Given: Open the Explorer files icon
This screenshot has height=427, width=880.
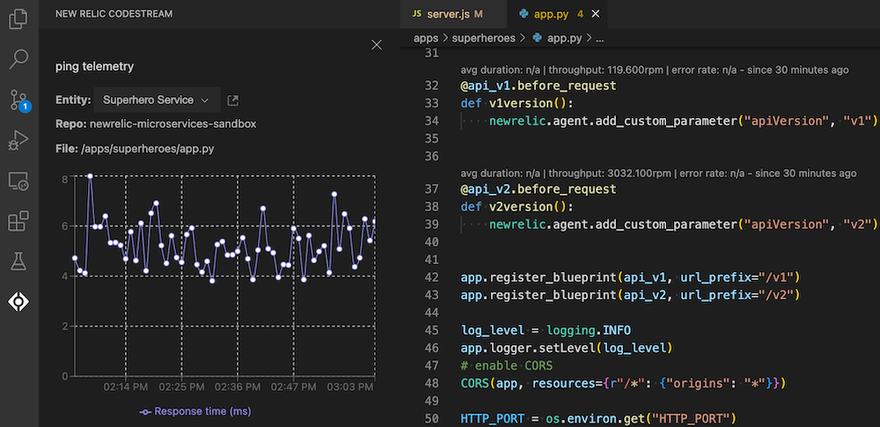Looking at the screenshot, I should click(x=18, y=19).
